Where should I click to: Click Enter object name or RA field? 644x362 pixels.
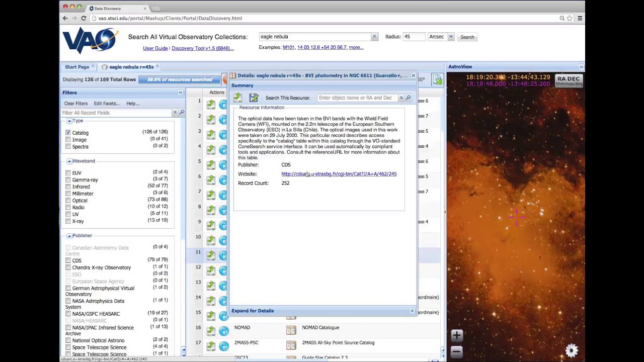coord(357,98)
